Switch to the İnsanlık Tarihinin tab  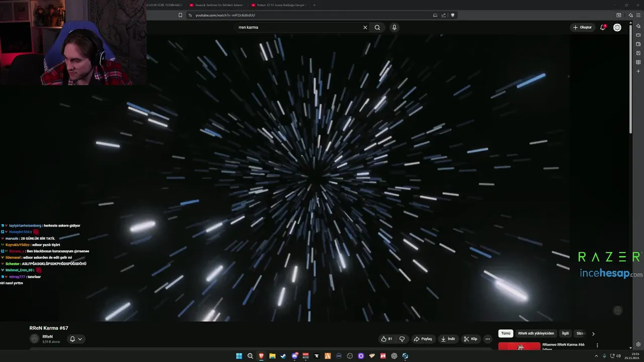coord(216,5)
